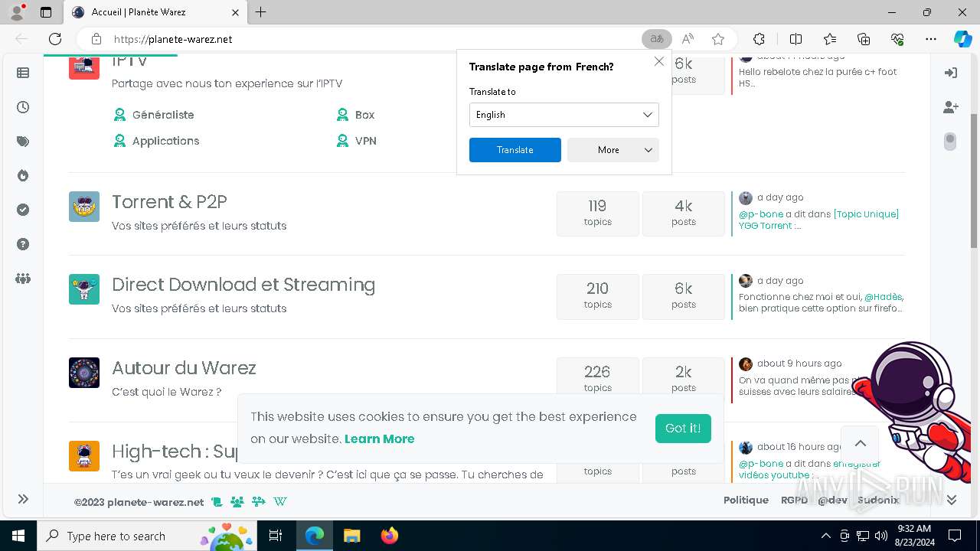Click the Torrent & P2P category icon
The image size is (980, 551).
[x=84, y=207]
